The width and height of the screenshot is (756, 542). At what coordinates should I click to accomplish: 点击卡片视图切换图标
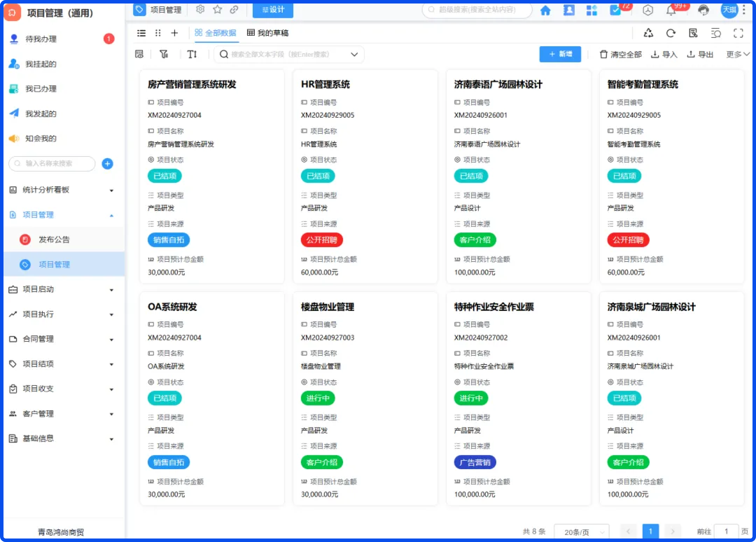158,33
